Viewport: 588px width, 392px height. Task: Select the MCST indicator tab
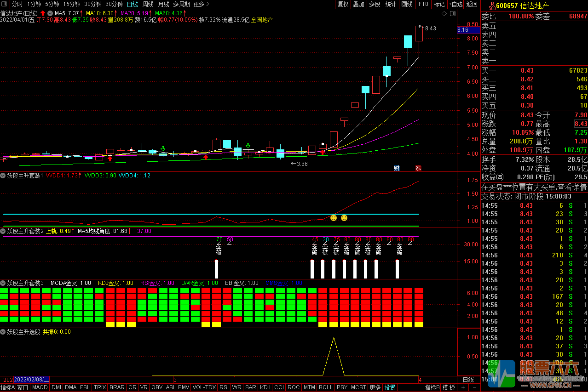359,387
